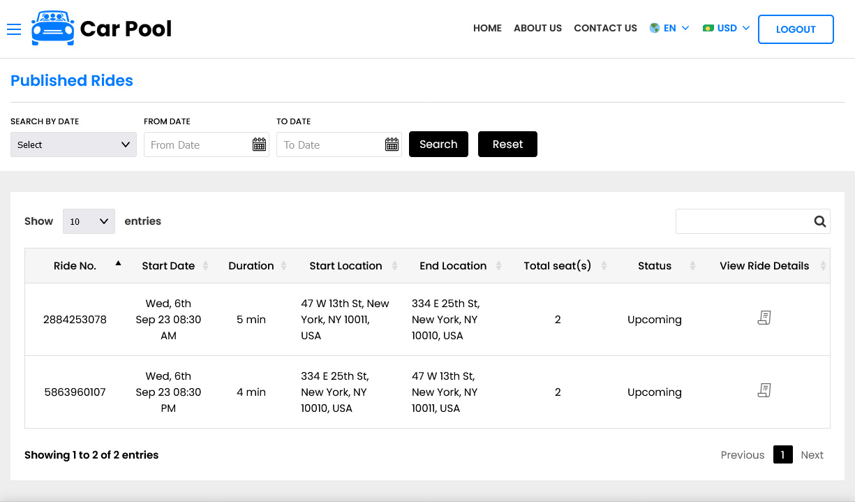Viewport: 855px width, 504px height.
Task: Open the To Date calendar icon
Action: click(392, 144)
